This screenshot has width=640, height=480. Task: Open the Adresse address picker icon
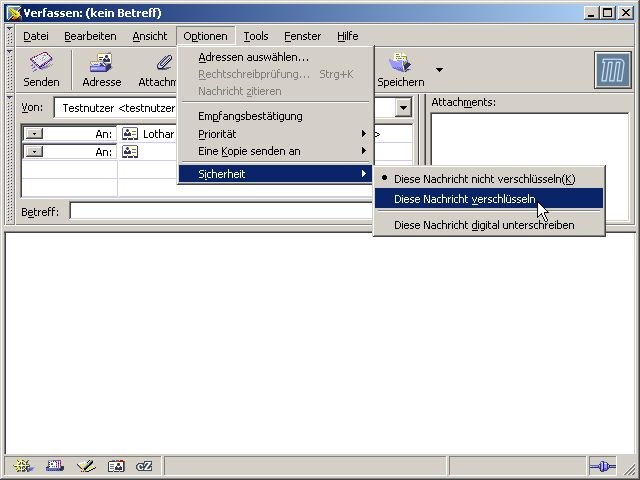tap(101, 70)
